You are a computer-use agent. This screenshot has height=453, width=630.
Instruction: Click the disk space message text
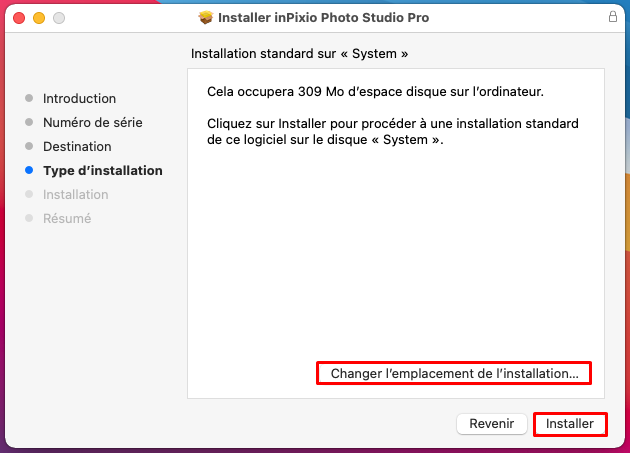(375, 92)
